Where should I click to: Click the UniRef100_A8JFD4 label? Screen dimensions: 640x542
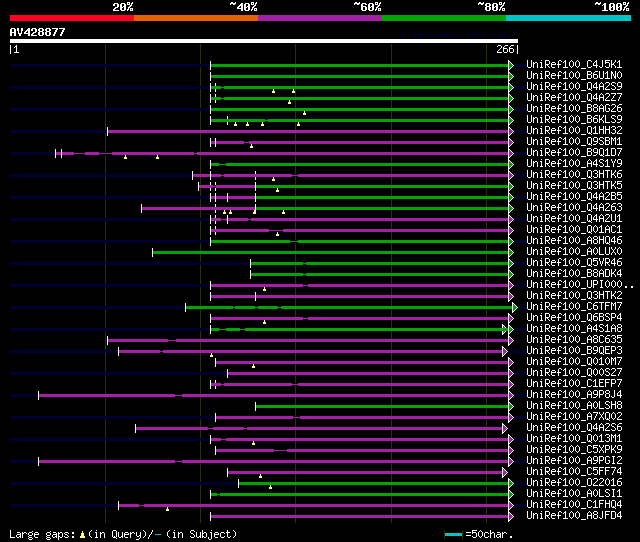tap(574, 516)
